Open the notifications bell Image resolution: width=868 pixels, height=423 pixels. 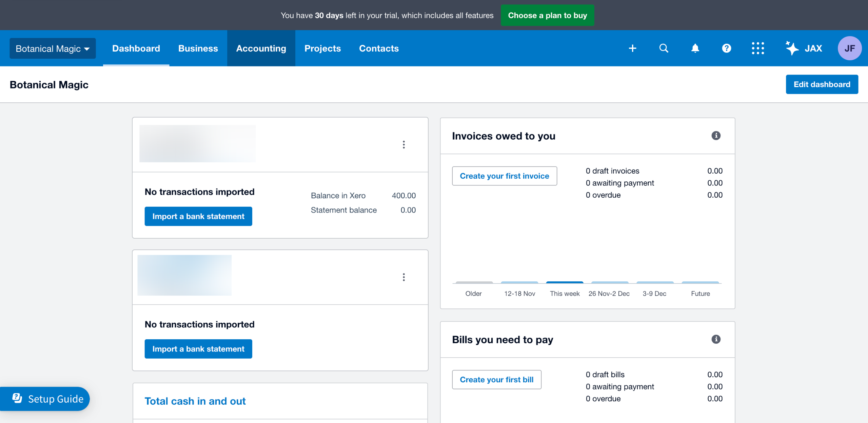(x=695, y=48)
